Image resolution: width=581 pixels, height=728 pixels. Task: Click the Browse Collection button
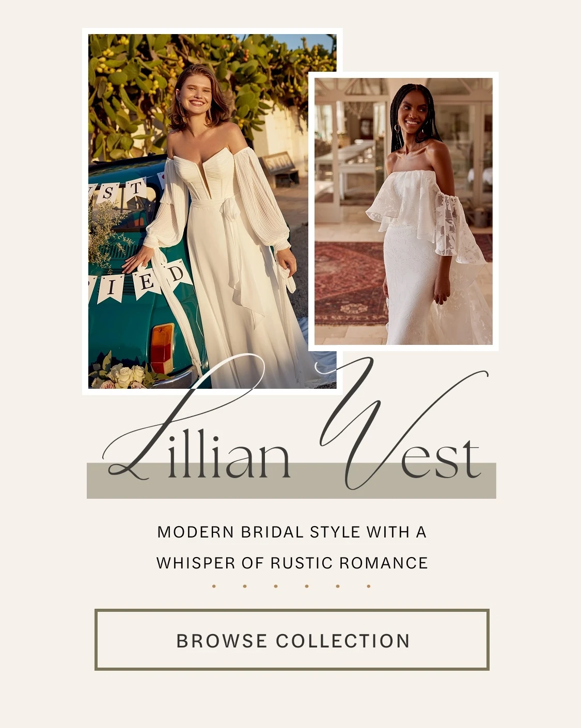pyautogui.click(x=292, y=640)
